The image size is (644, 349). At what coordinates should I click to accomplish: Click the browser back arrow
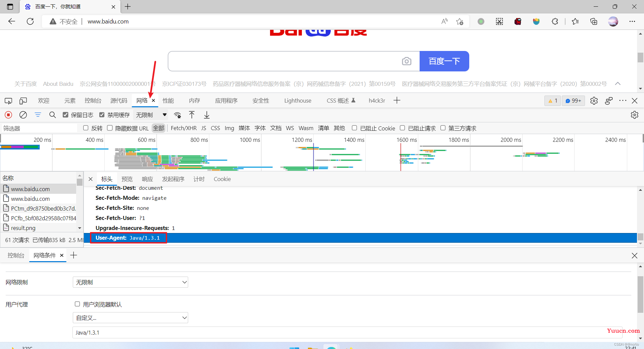tap(12, 21)
